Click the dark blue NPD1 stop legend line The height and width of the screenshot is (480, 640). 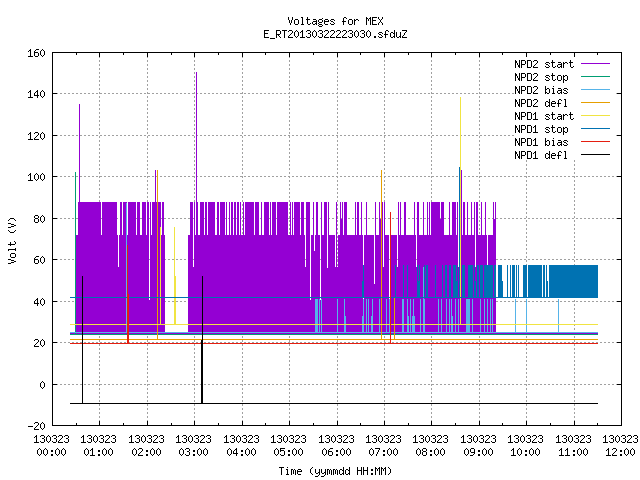tap(595, 129)
